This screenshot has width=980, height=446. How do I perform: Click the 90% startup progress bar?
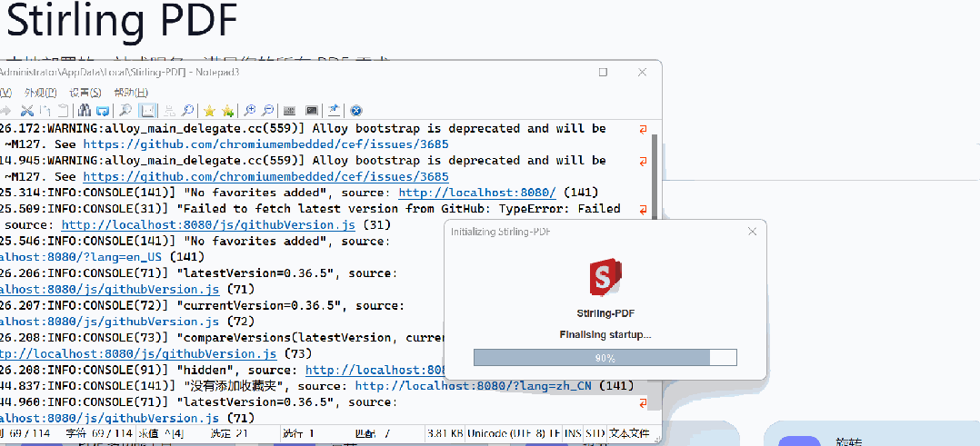point(605,358)
